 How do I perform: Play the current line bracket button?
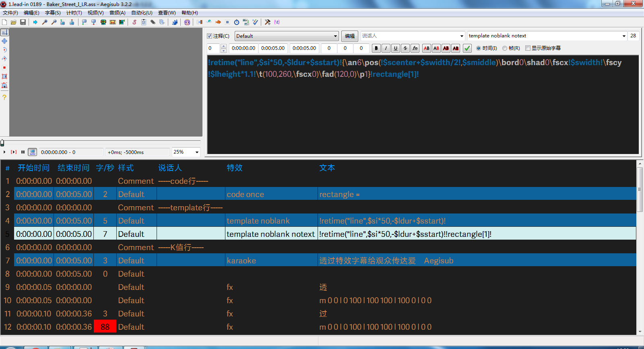14,152
